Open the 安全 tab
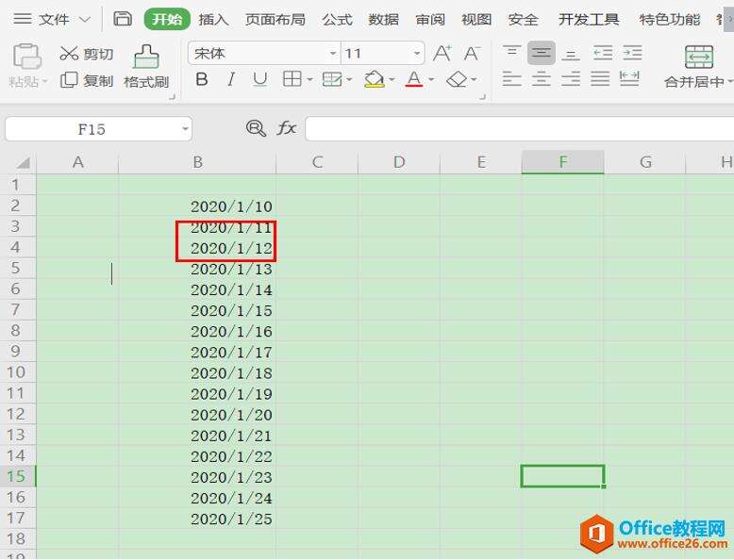734x560 pixels. tap(523, 19)
